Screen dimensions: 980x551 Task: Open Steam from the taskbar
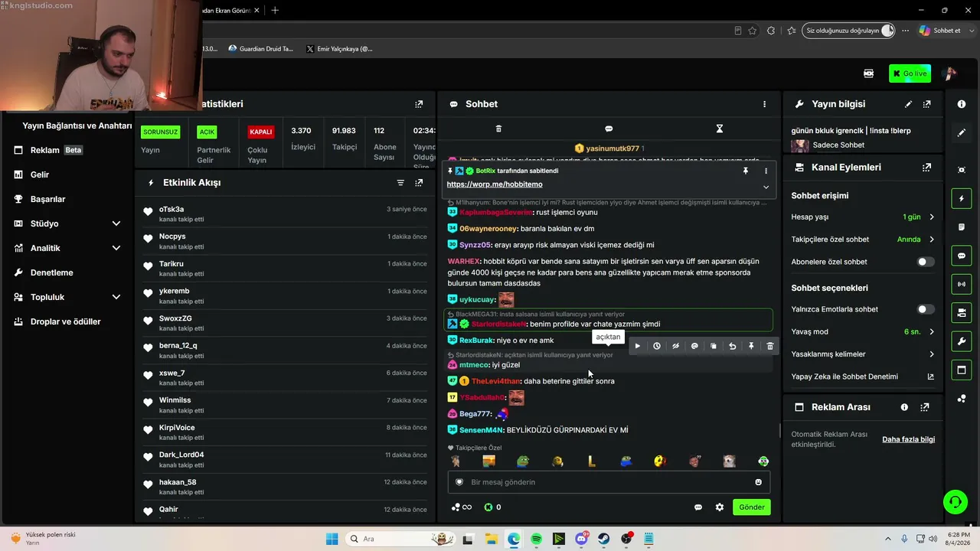[x=604, y=539]
